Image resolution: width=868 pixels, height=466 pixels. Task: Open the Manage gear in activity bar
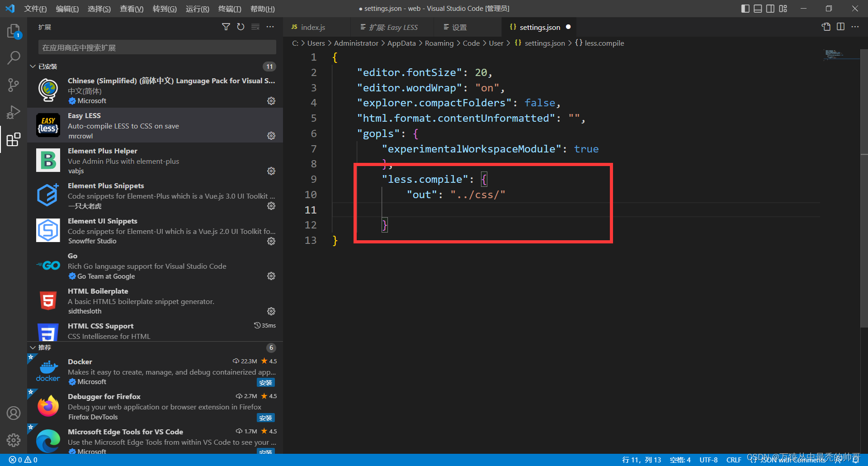coord(14,440)
